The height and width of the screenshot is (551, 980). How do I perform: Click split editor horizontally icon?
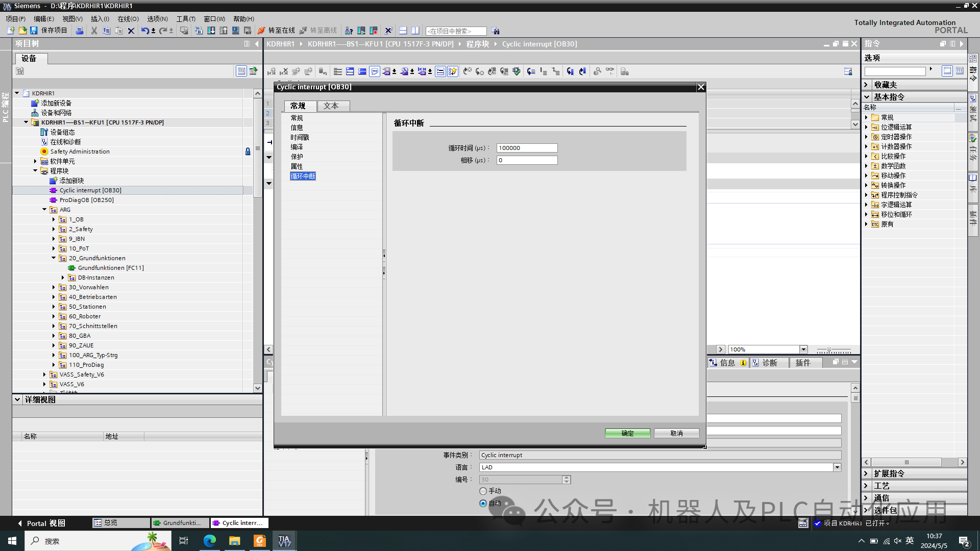pyautogui.click(x=403, y=31)
